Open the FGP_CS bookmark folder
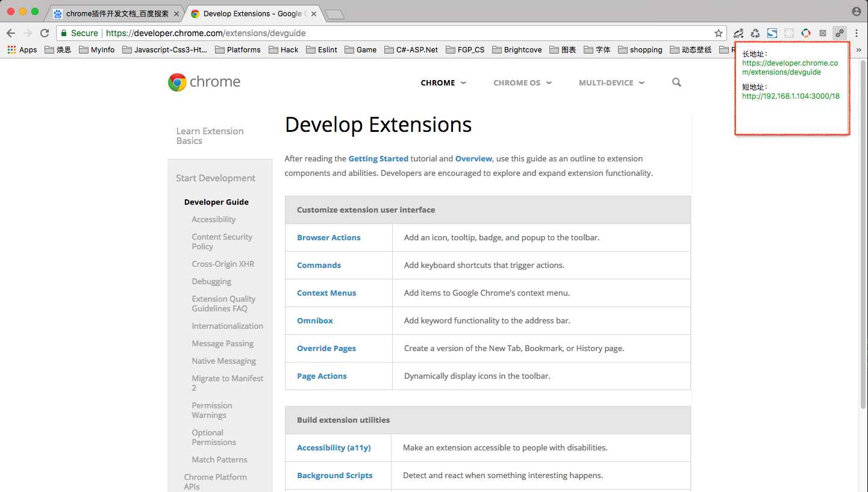868x492 pixels. [x=465, y=50]
